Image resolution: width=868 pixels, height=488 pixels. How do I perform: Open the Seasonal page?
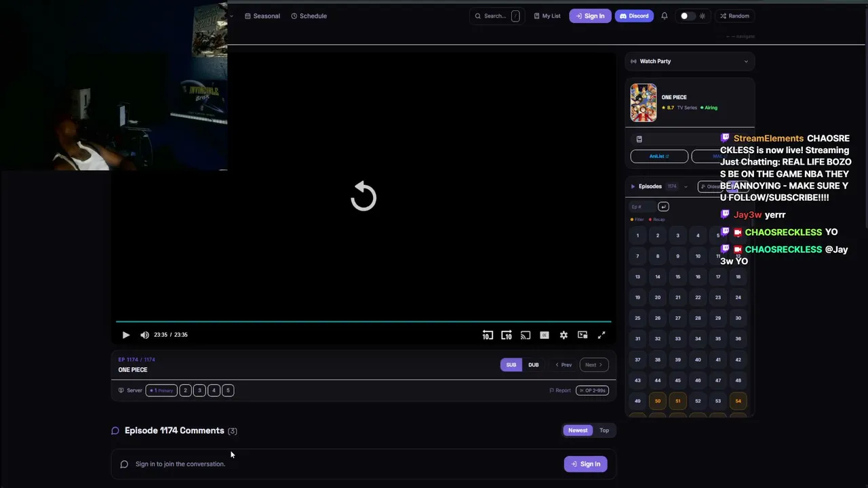point(262,16)
